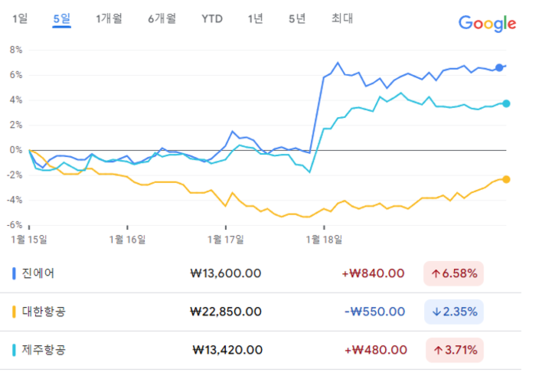
Task: Click the 3.71% increase badge
Action: point(455,350)
